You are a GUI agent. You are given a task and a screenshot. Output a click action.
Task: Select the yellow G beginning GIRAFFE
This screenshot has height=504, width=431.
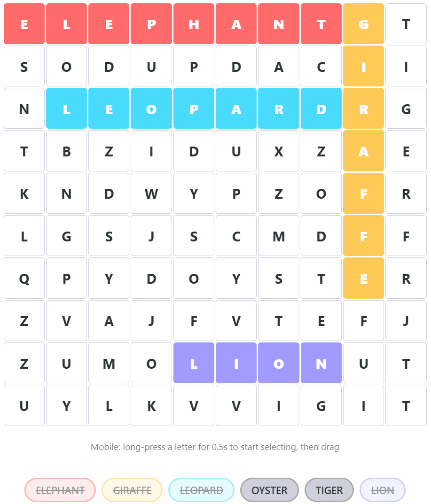coord(363,24)
